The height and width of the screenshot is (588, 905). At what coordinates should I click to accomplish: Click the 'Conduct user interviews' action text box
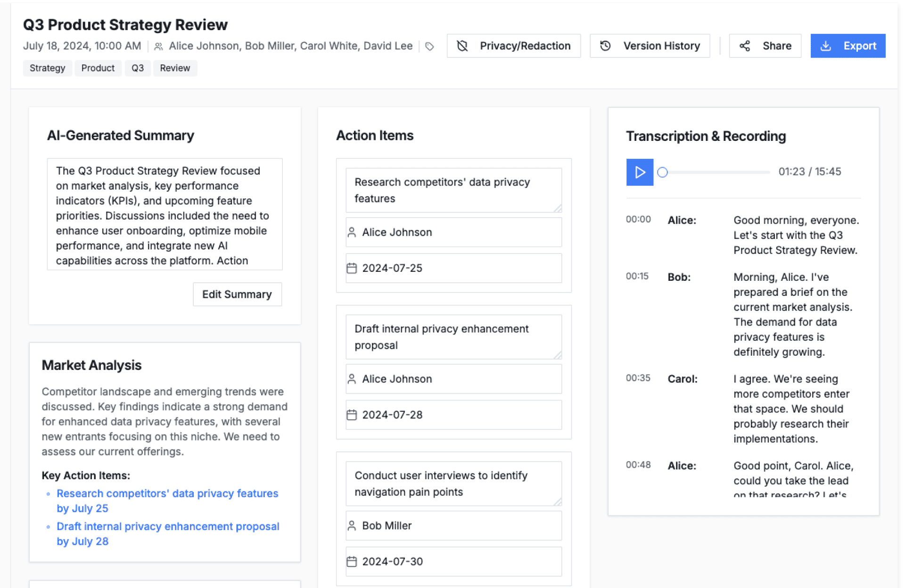click(453, 483)
